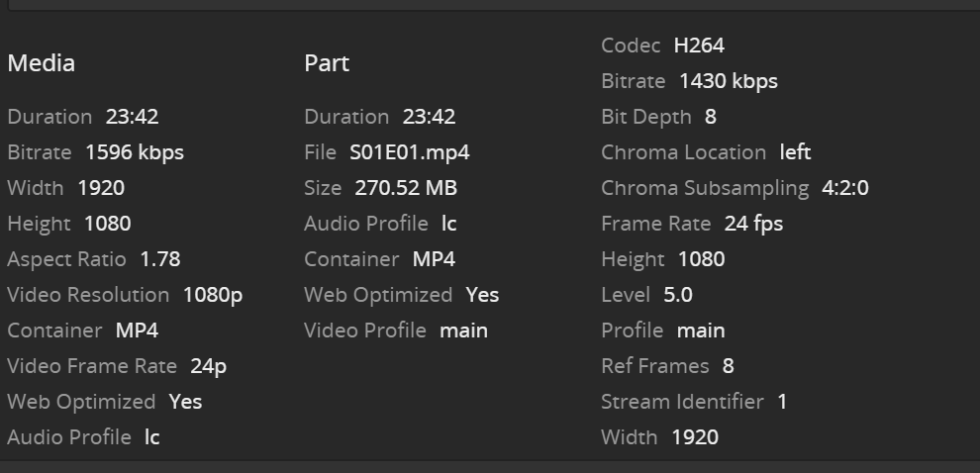This screenshot has height=473, width=980.
Task: Click the Frame Rate 24 fps value
Action: pyautogui.click(x=753, y=224)
